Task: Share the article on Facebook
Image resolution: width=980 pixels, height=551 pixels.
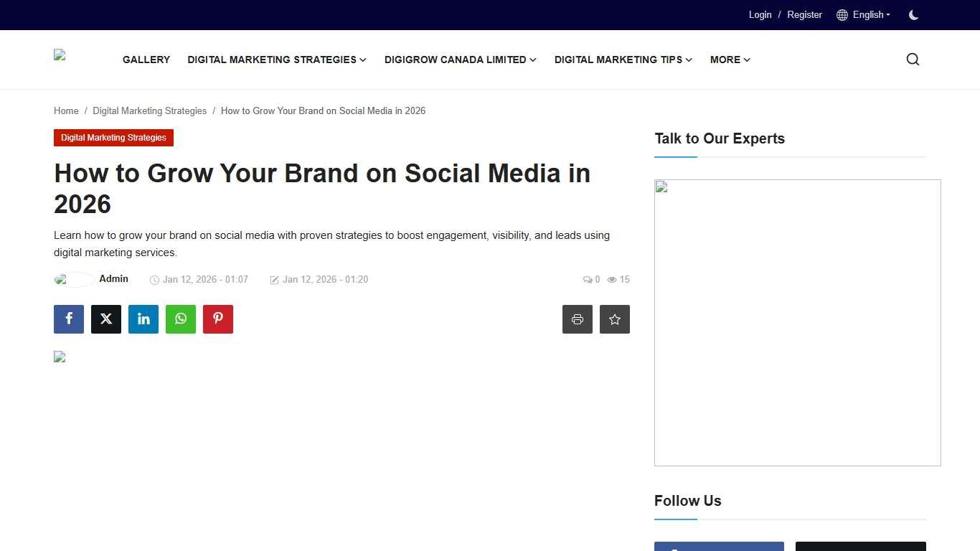Action: tap(68, 319)
